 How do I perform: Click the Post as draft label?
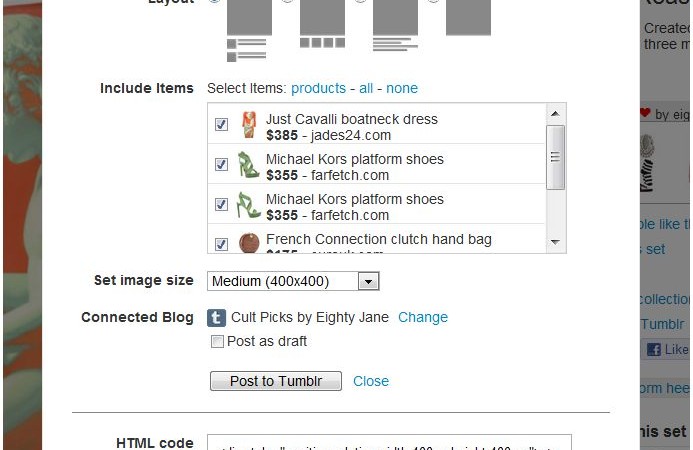[267, 341]
